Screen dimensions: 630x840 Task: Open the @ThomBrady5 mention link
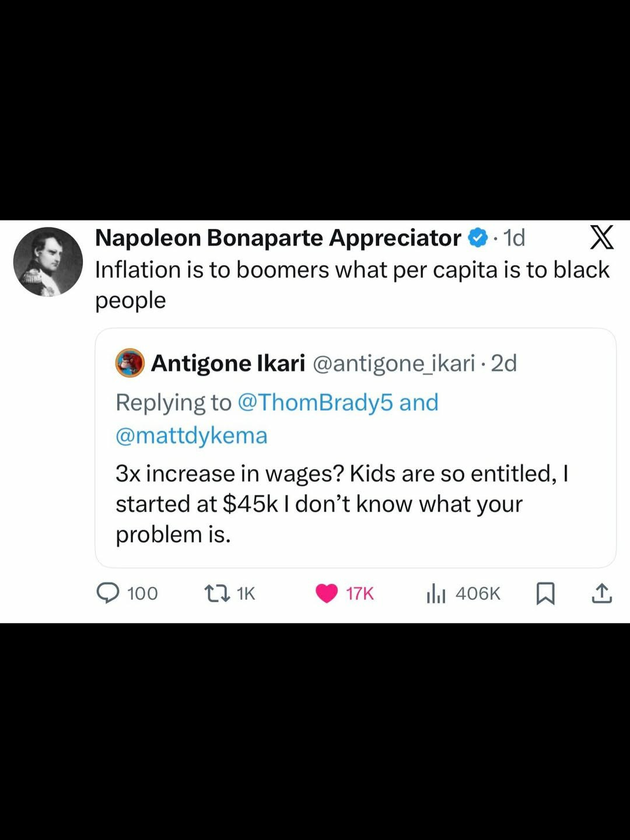tap(316, 402)
